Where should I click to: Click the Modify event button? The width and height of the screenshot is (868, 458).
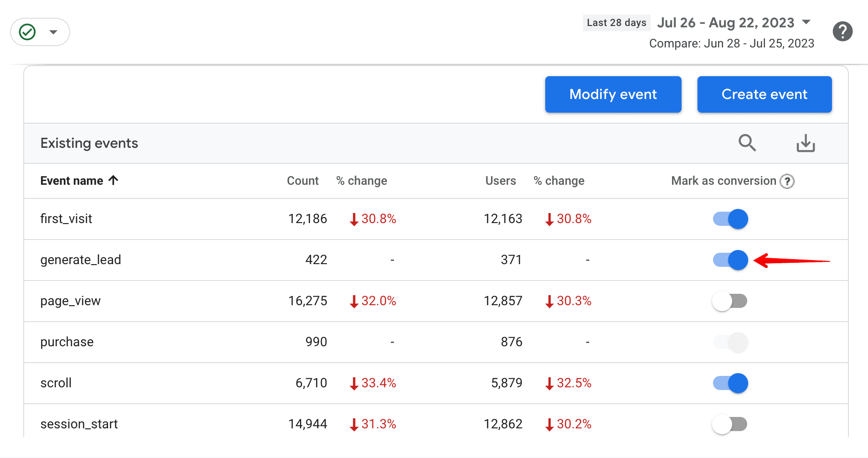click(613, 94)
